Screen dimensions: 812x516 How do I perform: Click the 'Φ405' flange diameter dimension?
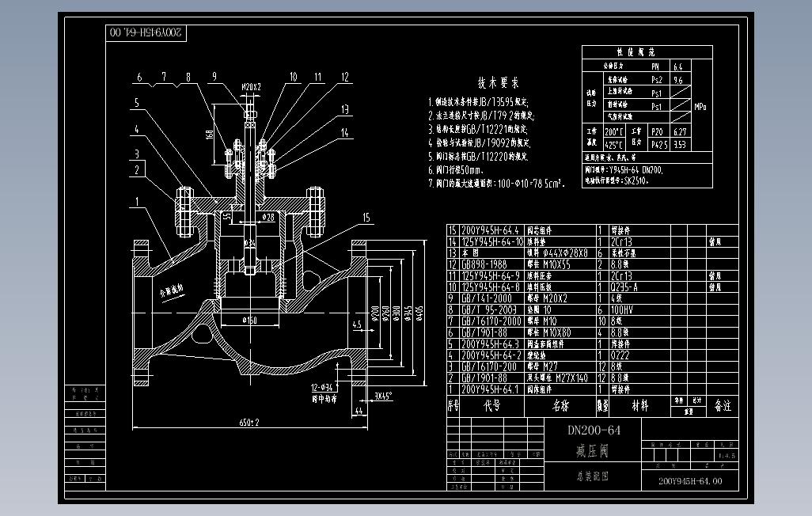419,313
